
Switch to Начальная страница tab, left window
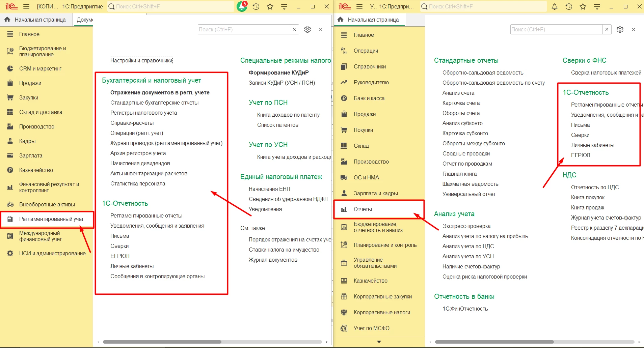36,20
